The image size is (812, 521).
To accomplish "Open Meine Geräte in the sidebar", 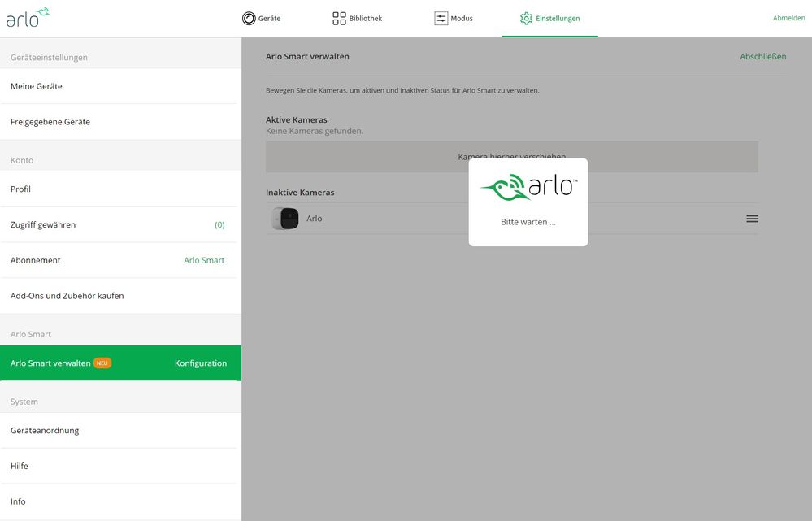I will [120, 86].
